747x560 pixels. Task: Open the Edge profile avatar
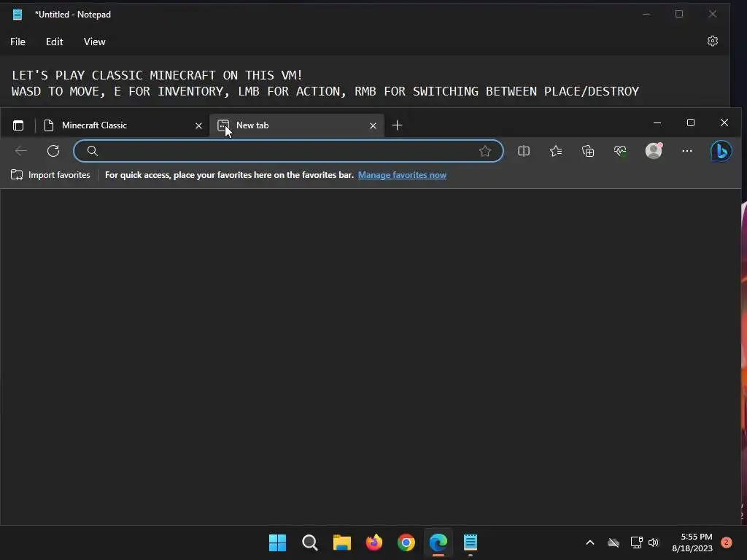coord(654,150)
